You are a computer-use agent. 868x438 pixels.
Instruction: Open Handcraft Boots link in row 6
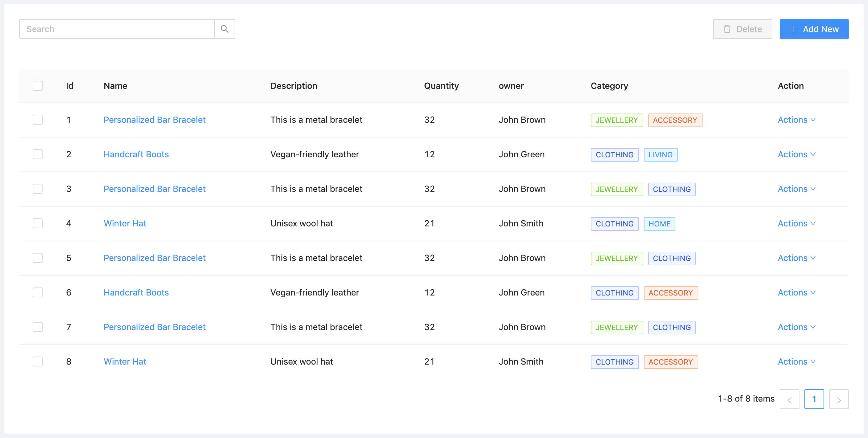136,292
